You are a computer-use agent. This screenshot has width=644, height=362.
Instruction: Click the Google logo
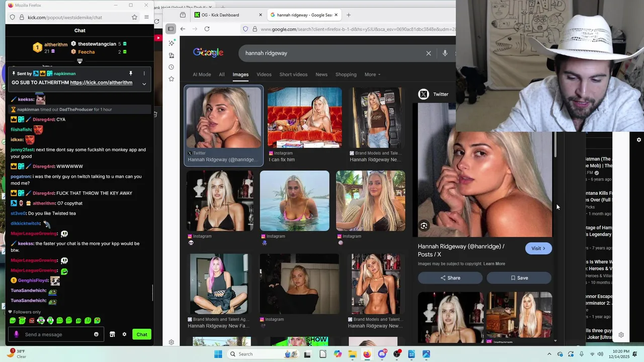(208, 53)
